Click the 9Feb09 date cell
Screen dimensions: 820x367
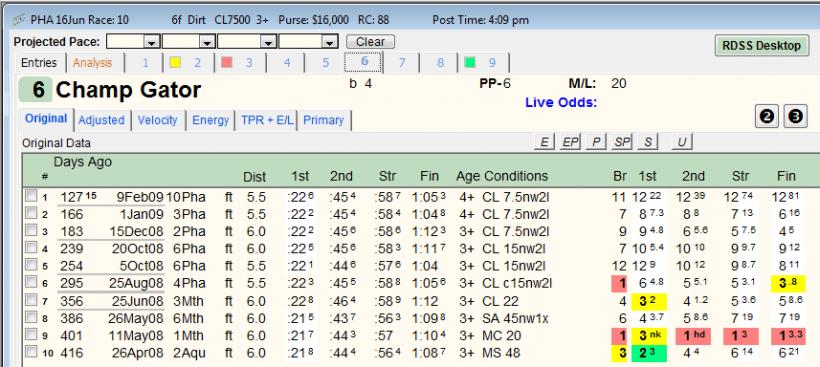(140, 197)
